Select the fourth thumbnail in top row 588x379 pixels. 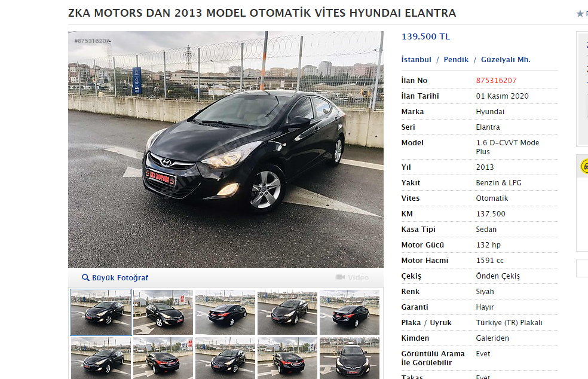pyautogui.click(x=287, y=312)
